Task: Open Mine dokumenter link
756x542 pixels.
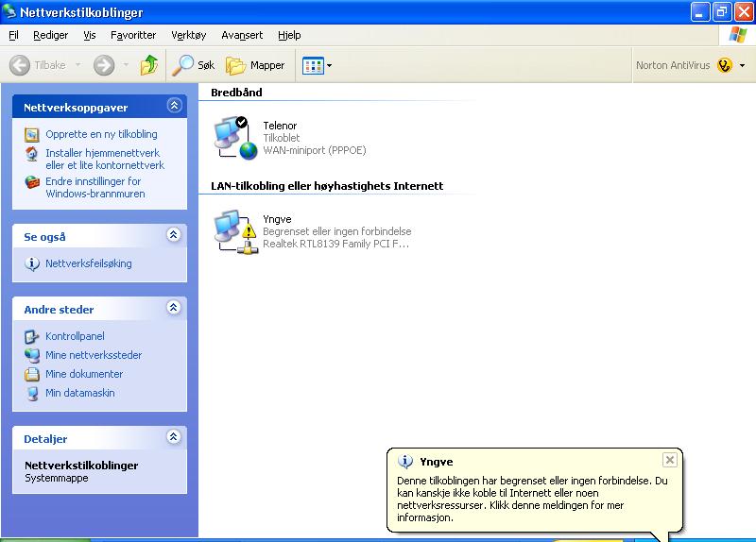Action: point(84,374)
